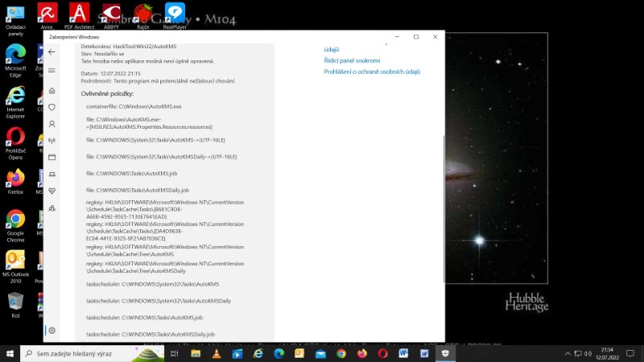The width and height of the screenshot is (644, 362).
Task: Open Account protection person icon in sidebar
Action: tap(52, 124)
